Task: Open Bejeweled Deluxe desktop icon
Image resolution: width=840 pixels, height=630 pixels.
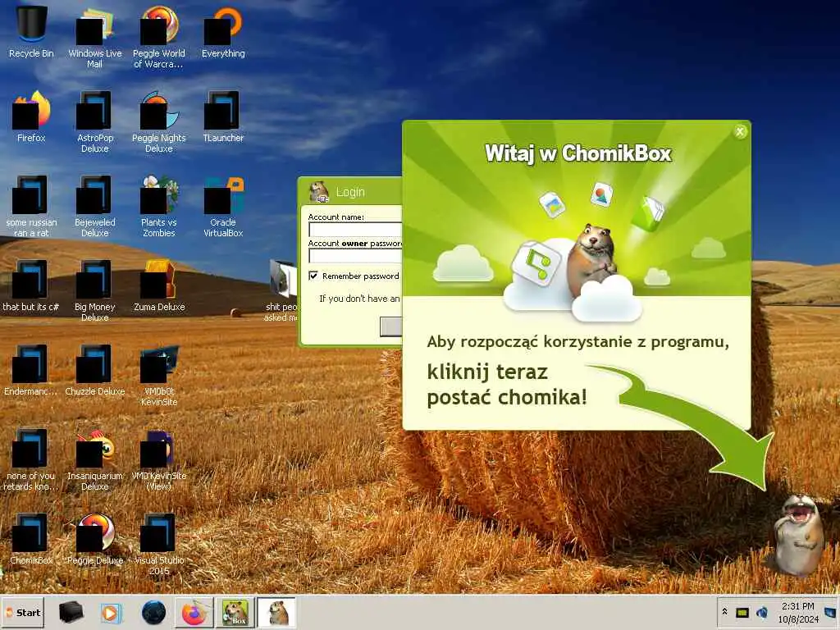Action: pyautogui.click(x=95, y=206)
